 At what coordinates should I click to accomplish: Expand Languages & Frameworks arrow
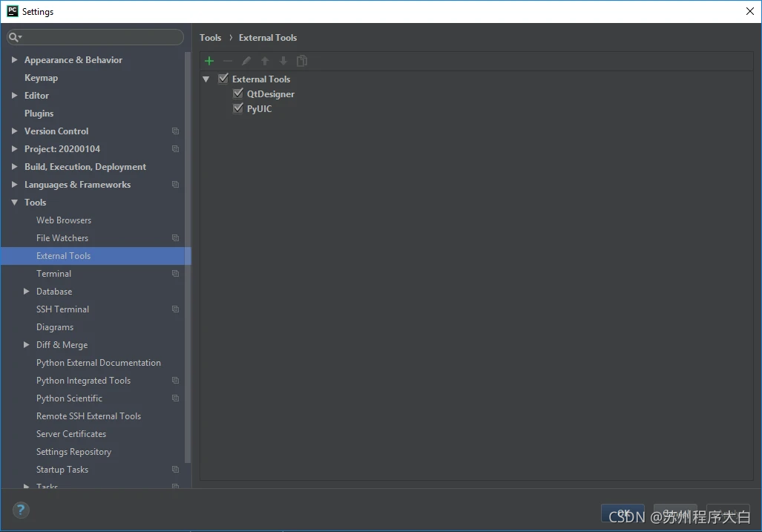click(15, 185)
